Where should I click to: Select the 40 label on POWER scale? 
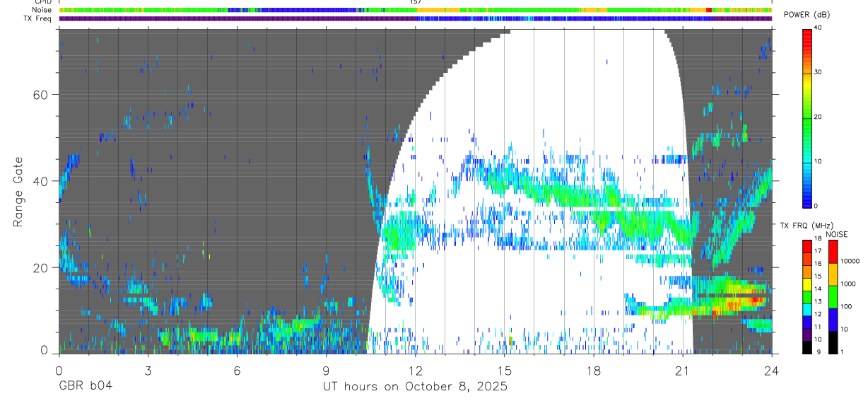point(819,28)
